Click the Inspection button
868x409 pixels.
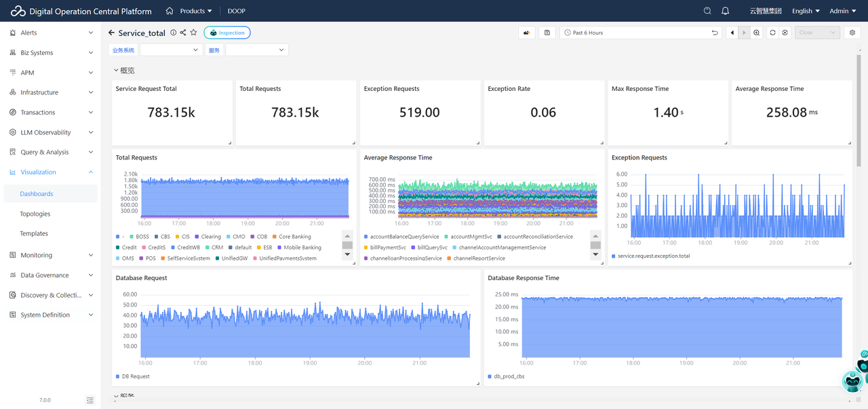tap(227, 33)
